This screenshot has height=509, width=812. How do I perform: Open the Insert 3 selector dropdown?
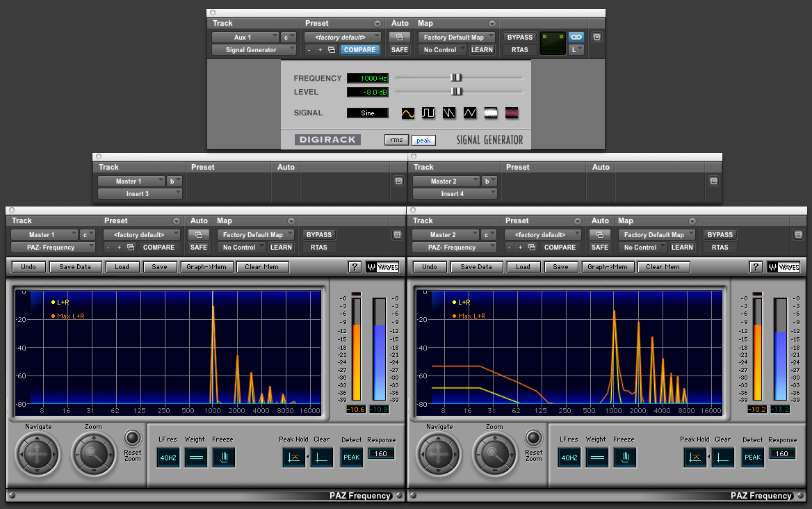(140, 194)
